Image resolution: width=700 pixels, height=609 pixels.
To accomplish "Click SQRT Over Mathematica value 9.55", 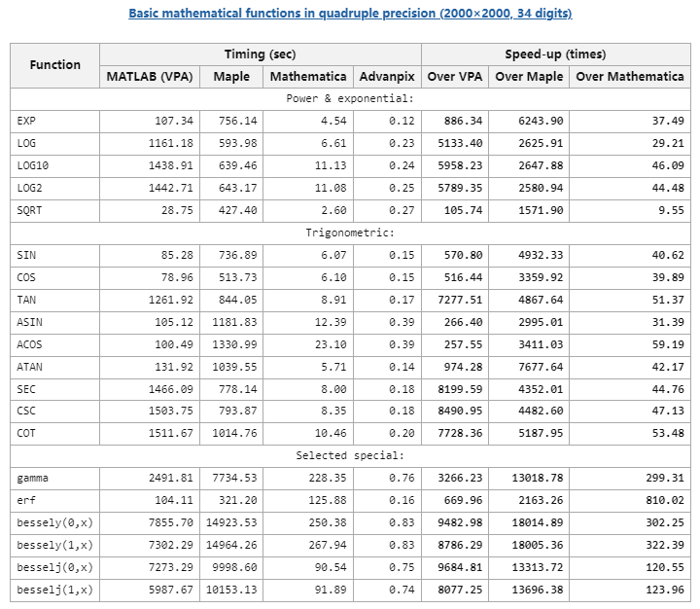I will click(x=672, y=210).
